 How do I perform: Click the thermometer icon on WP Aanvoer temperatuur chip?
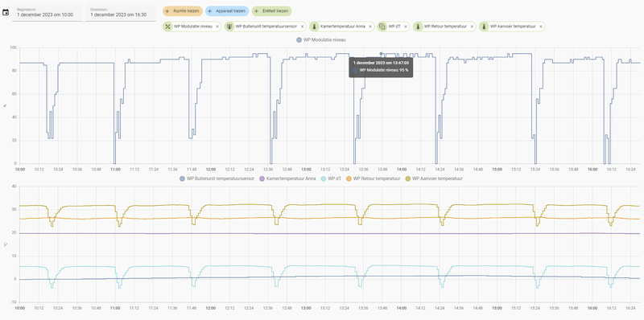point(484,27)
